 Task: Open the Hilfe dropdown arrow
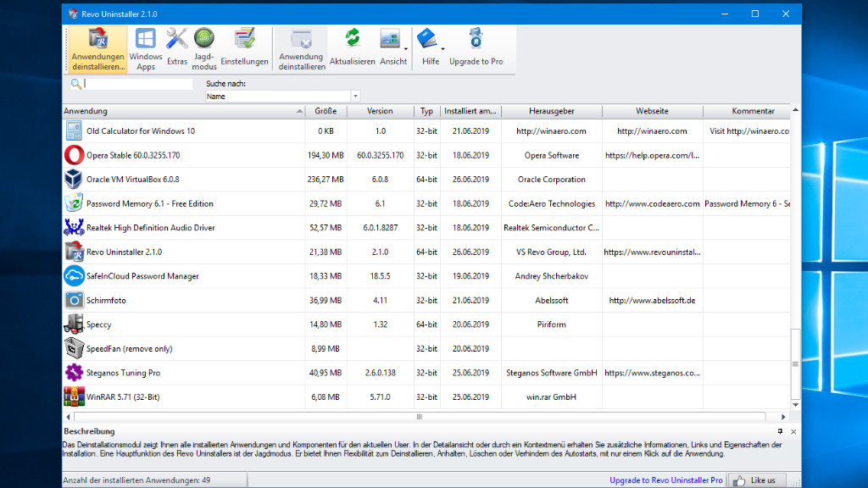[x=442, y=49]
